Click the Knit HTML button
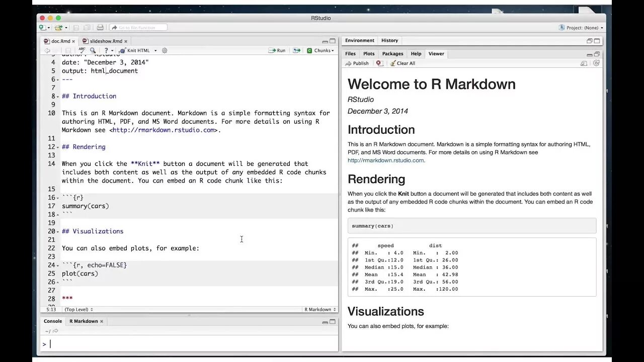 click(x=135, y=50)
